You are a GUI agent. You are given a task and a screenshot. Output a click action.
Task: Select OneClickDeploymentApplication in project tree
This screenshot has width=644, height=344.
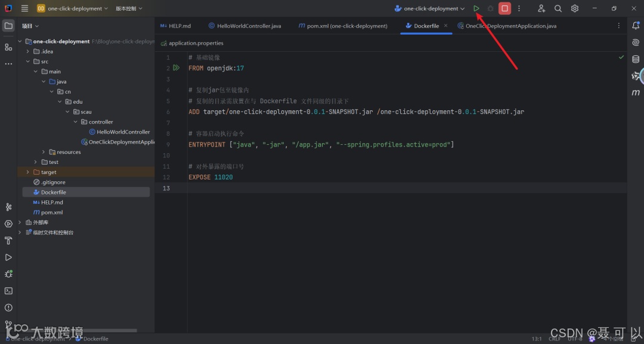[x=117, y=142]
